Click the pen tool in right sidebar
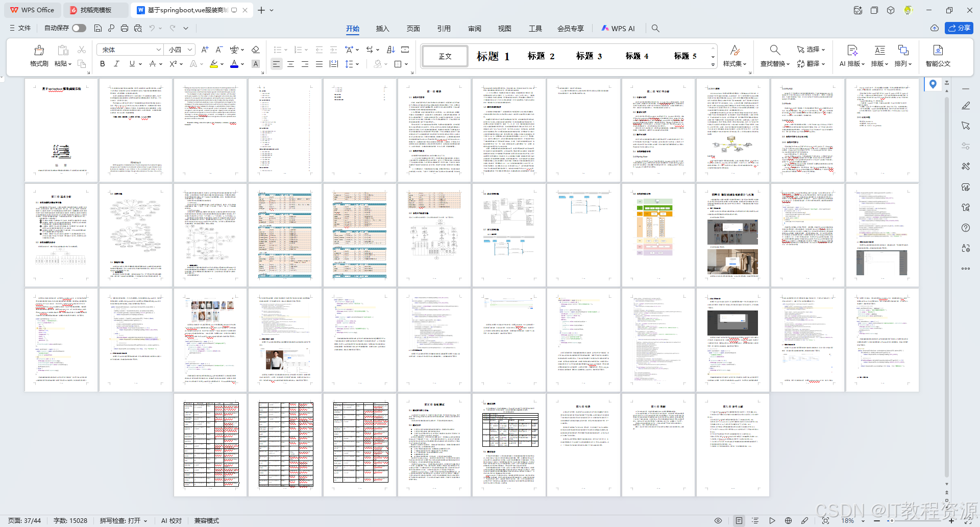 [966, 106]
